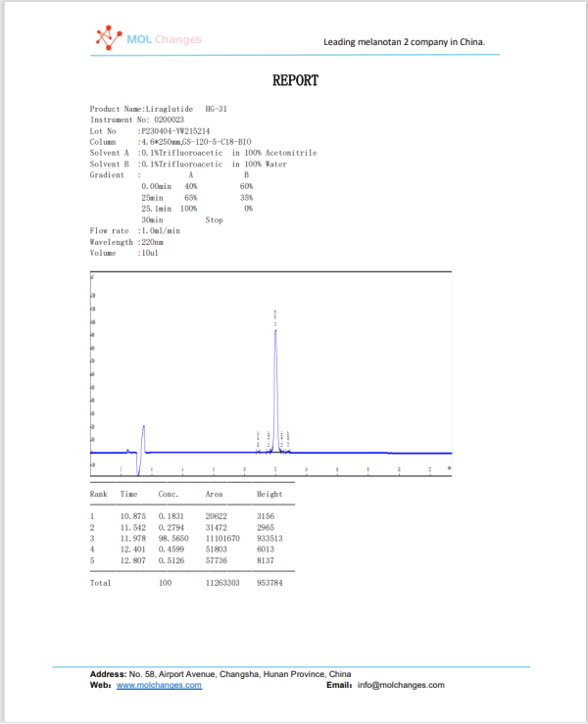This screenshot has height=724, width=588.
Task: Click the Address line for Changsha, Hunan
Action: [220, 674]
